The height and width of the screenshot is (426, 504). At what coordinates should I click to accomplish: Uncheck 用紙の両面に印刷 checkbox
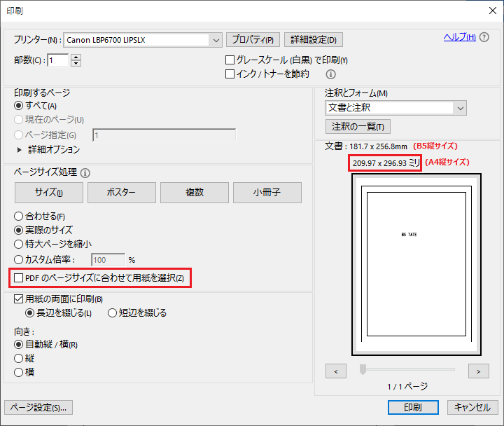[19, 299]
